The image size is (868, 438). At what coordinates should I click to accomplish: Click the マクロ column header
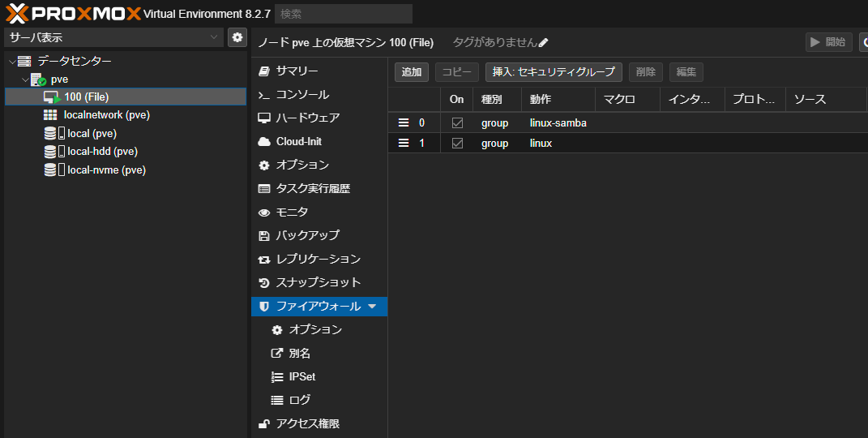pos(627,100)
